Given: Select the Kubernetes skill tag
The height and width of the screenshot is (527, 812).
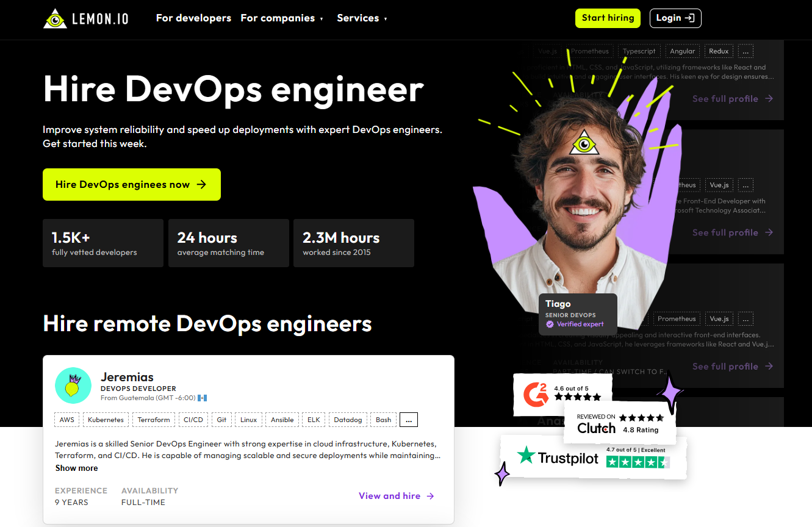Looking at the screenshot, I should click(106, 420).
